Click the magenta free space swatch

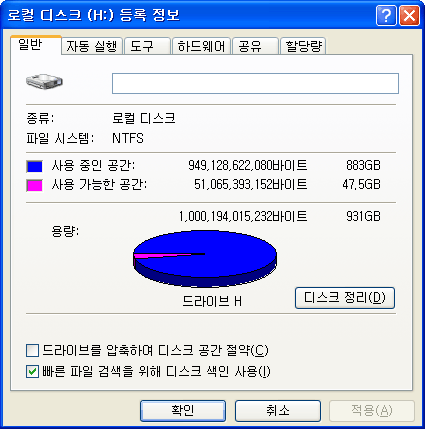(x=35, y=185)
